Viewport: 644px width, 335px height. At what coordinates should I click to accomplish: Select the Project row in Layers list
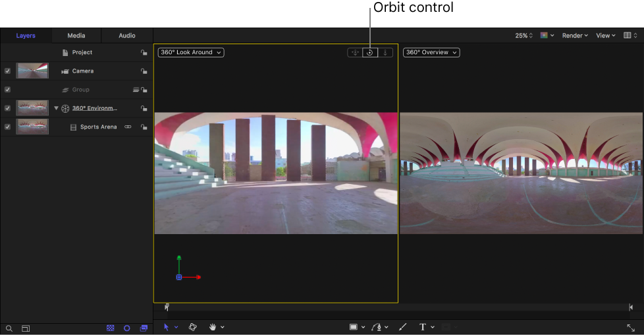(x=76, y=53)
